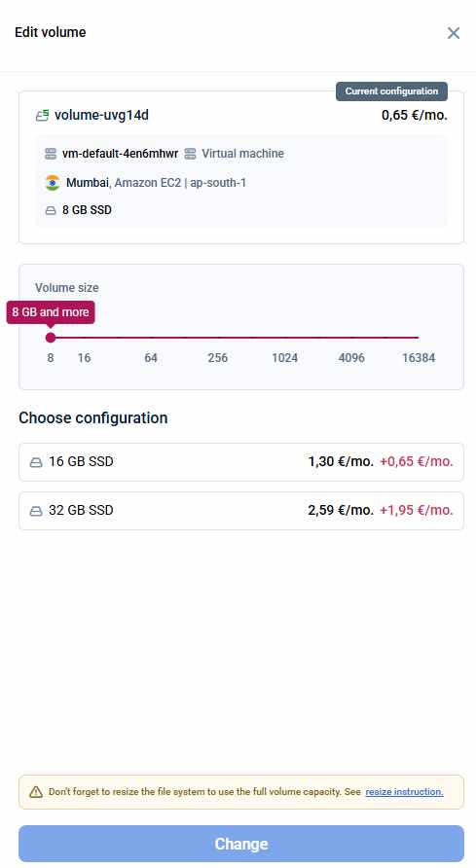Open the resize instruction link
476x868 pixels.
point(404,791)
